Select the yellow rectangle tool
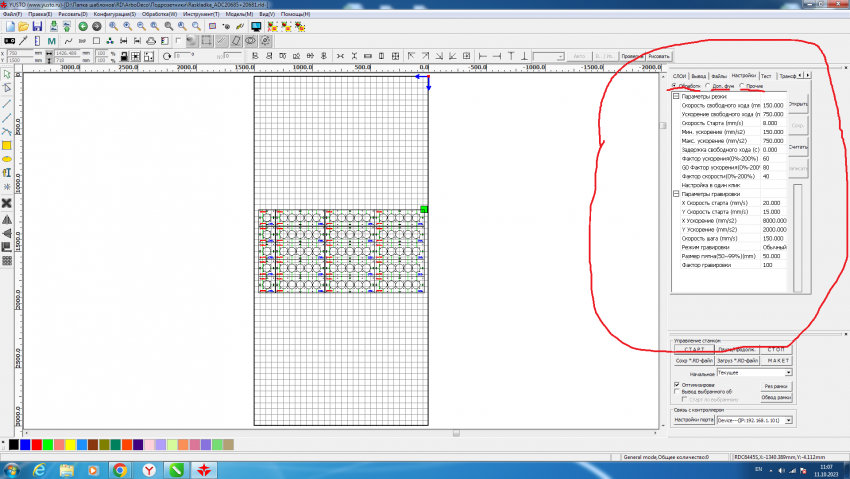Screen dimensions: 850x479 (7, 145)
